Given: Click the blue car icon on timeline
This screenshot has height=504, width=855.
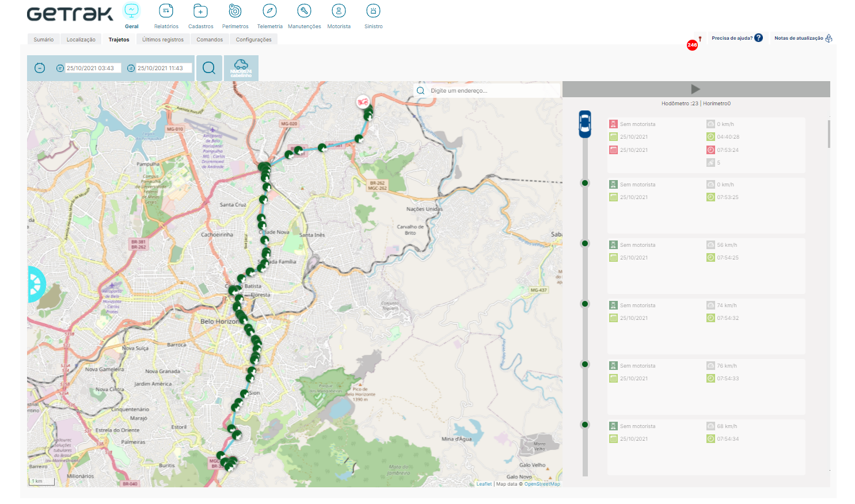Looking at the screenshot, I should point(585,124).
